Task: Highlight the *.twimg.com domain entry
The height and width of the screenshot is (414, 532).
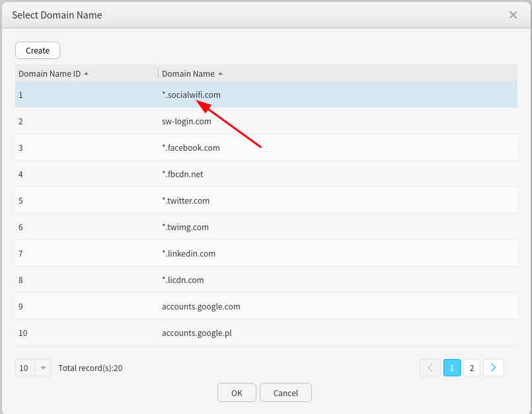Action: pyautogui.click(x=185, y=227)
